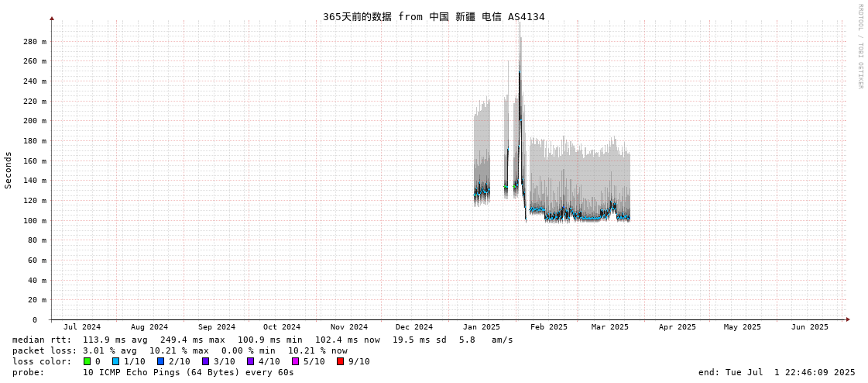This screenshot has width=868, height=383.
Task: Click the '100.9 ms min' rtt value
Action: [x=270, y=340]
